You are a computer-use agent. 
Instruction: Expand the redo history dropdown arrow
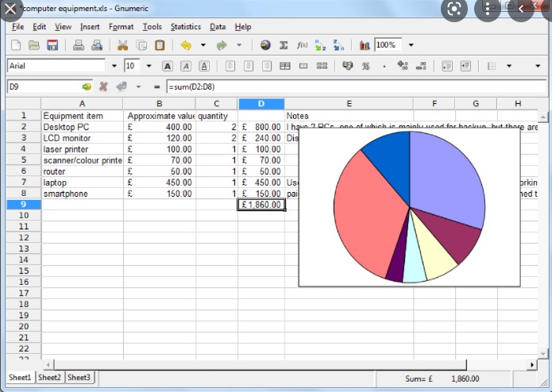[x=239, y=45]
